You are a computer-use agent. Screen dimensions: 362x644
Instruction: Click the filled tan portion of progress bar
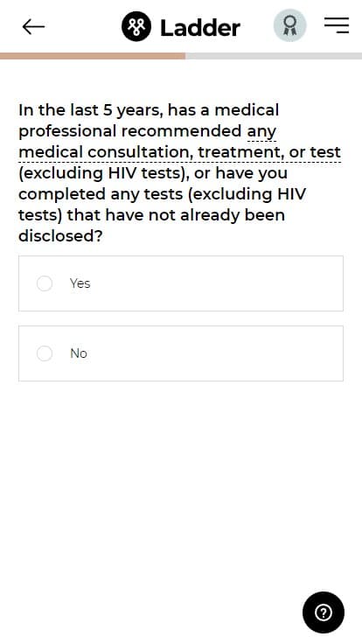click(x=93, y=56)
